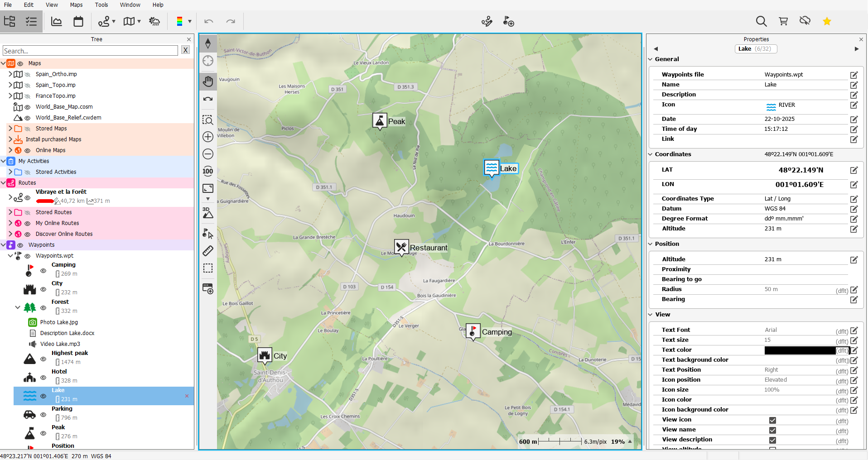Click the full screen map tool

pyautogui.click(x=208, y=188)
